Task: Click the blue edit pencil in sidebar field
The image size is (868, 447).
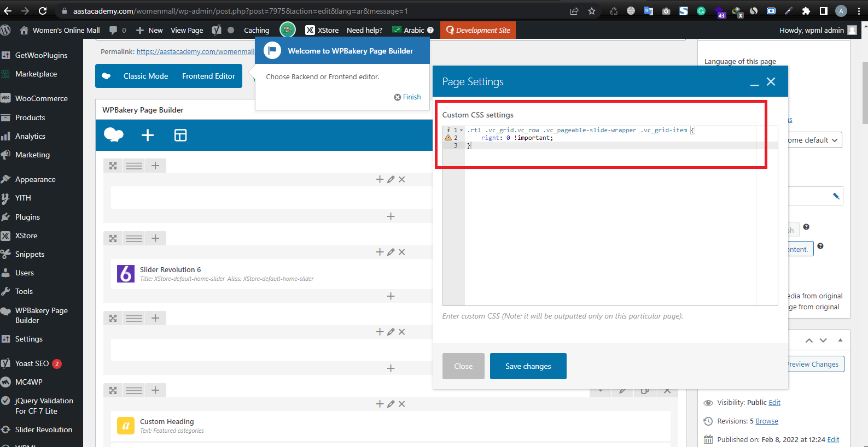Action: click(836, 196)
